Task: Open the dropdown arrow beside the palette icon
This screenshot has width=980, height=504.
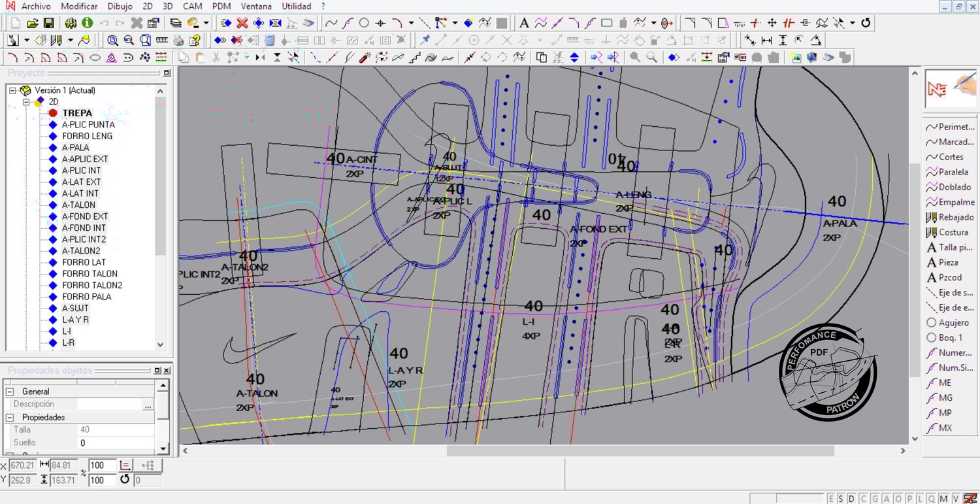Action: click(206, 23)
